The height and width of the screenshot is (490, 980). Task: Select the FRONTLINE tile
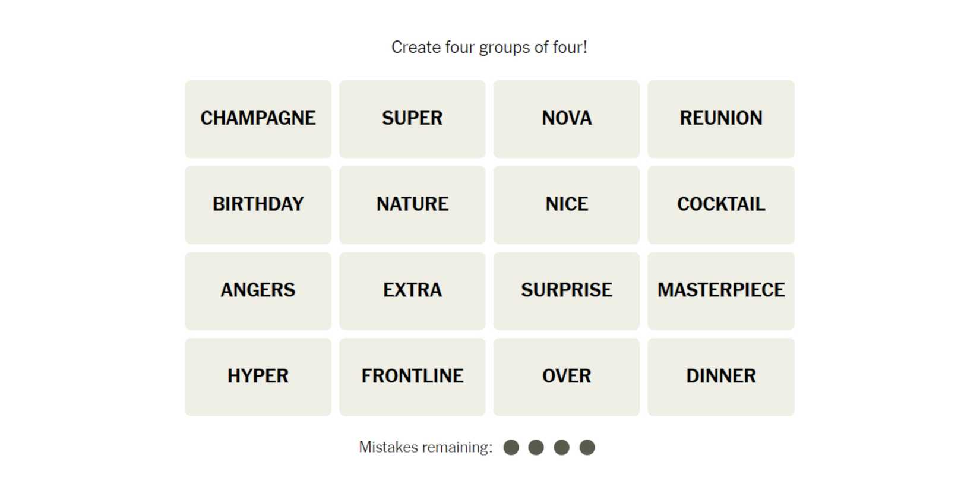coord(412,377)
